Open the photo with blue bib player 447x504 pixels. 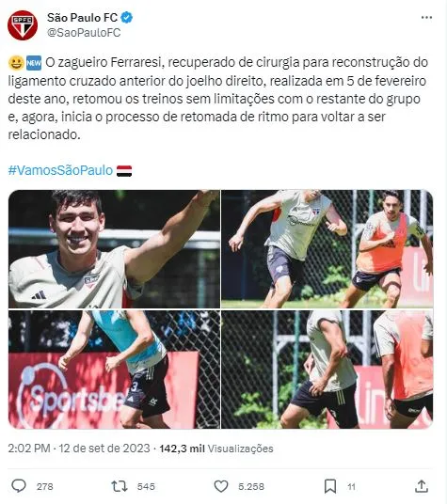click(x=114, y=370)
